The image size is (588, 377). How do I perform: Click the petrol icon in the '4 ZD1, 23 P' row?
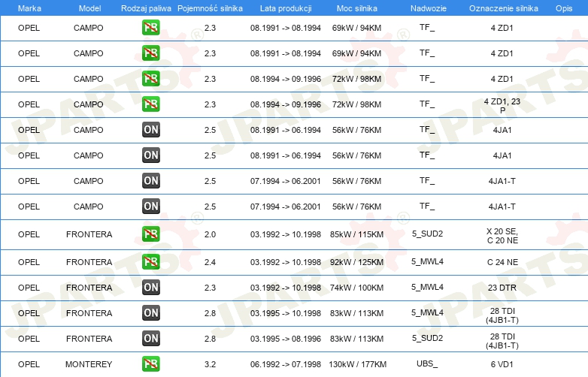[x=150, y=104]
